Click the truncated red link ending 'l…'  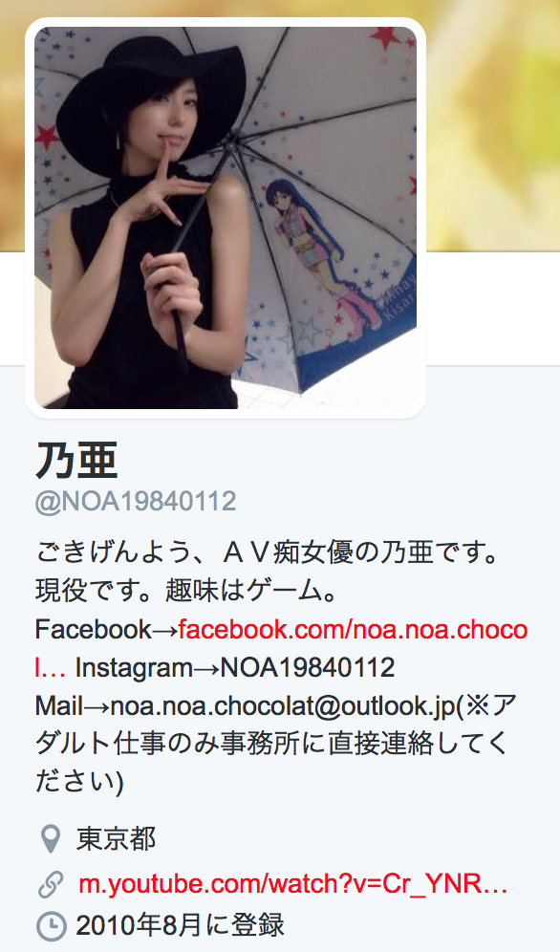pos(50,668)
